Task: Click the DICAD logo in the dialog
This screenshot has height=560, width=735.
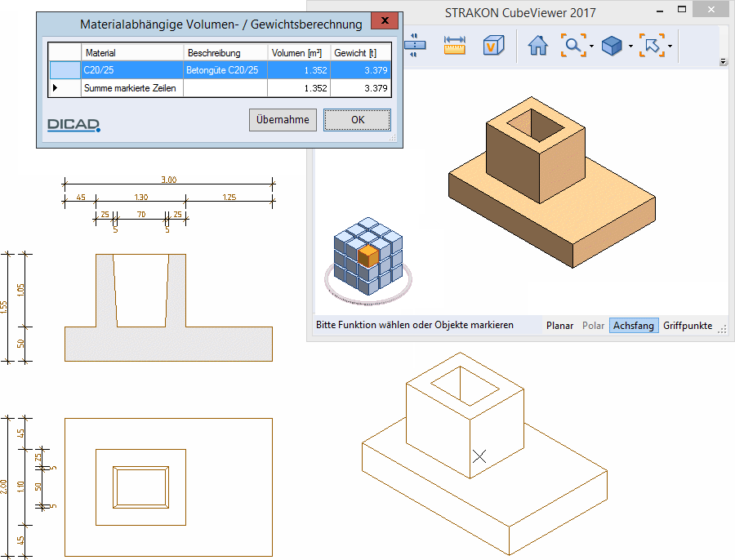Action: pyautogui.click(x=73, y=125)
